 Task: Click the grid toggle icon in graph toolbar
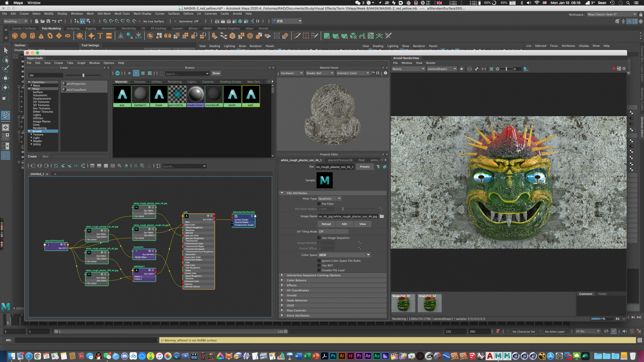[135, 166]
